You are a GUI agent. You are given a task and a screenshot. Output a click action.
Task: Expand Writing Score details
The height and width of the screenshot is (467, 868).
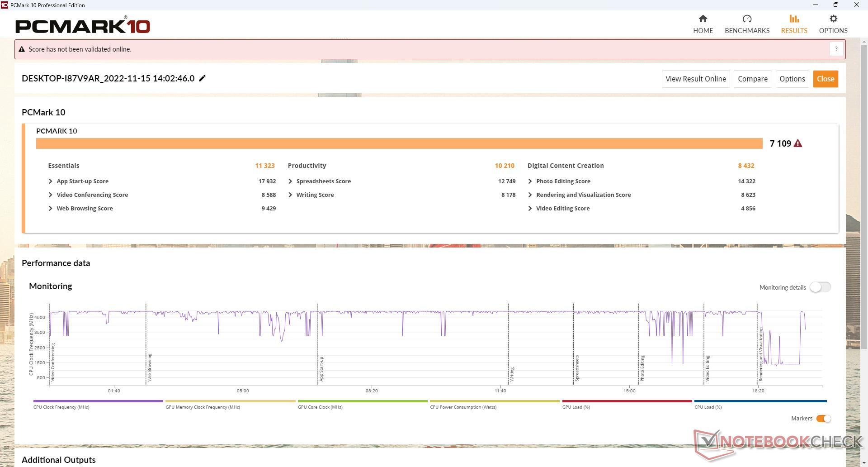(290, 195)
